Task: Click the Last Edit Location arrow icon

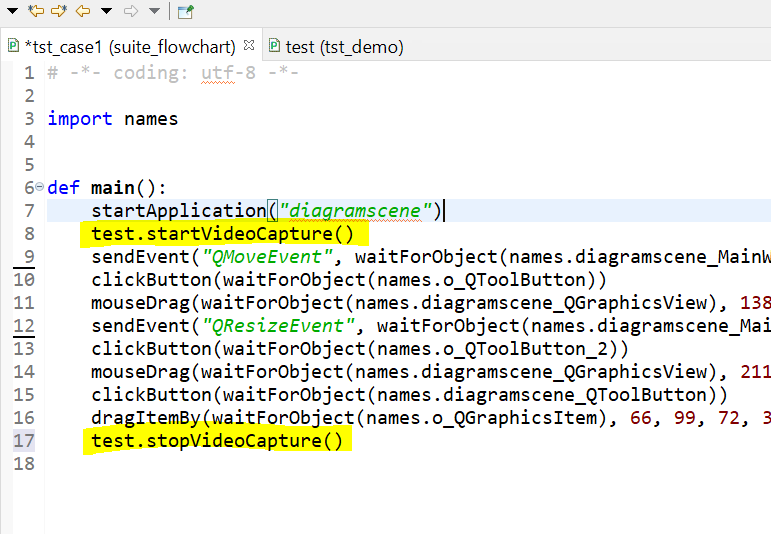Action: 37,11
